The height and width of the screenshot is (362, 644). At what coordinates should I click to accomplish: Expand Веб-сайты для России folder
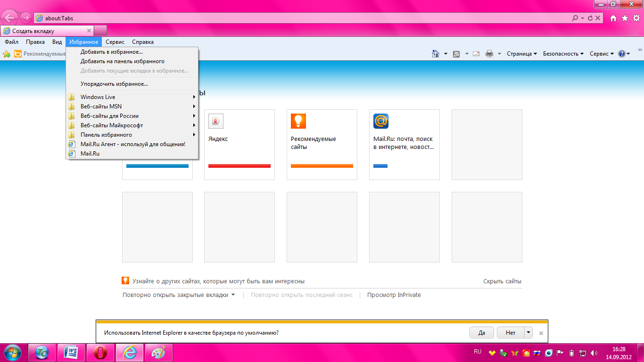(132, 116)
